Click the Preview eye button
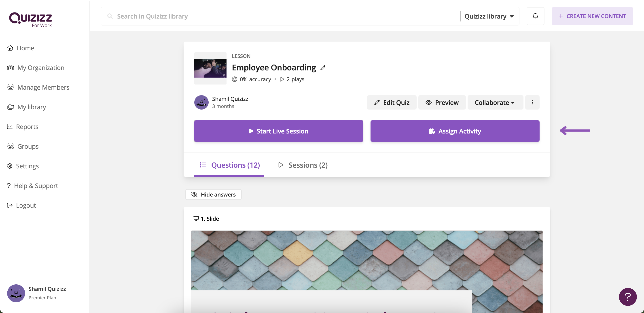644x313 pixels. 442,102
